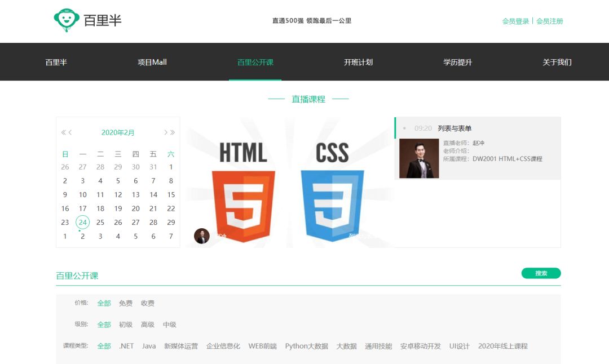The image size is (609, 364).
Task: Go to previous month in calendar
Action: point(70,133)
